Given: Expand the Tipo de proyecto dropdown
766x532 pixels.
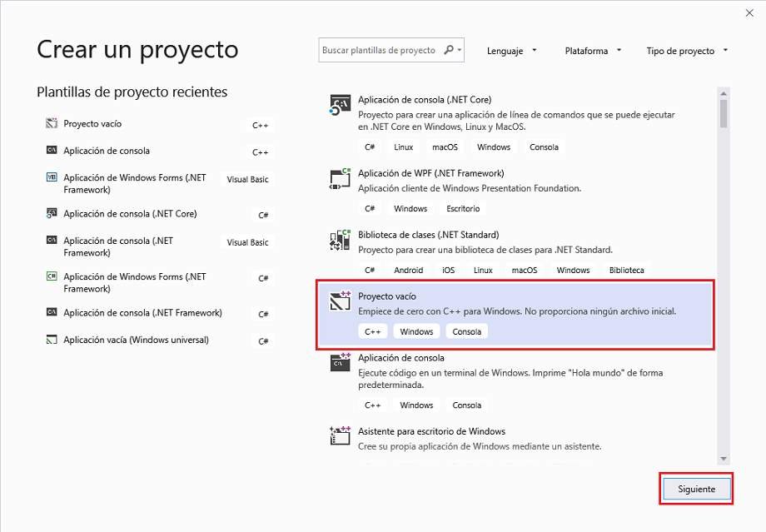Looking at the screenshot, I should tap(687, 51).
